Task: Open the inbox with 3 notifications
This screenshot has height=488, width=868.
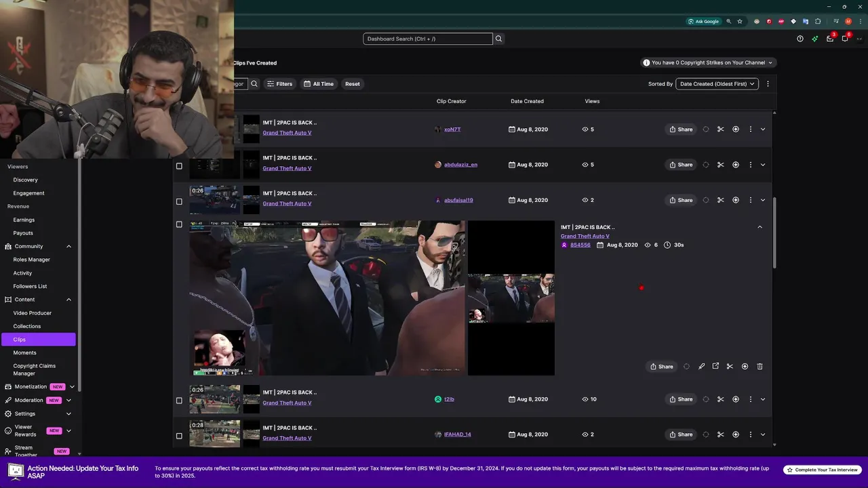Action: [x=830, y=39]
